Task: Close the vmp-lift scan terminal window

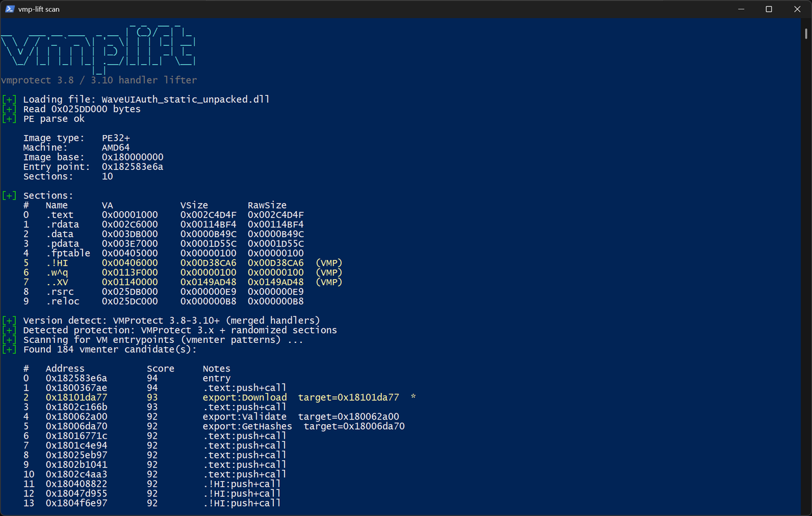Action: click(x=797, y=9)
